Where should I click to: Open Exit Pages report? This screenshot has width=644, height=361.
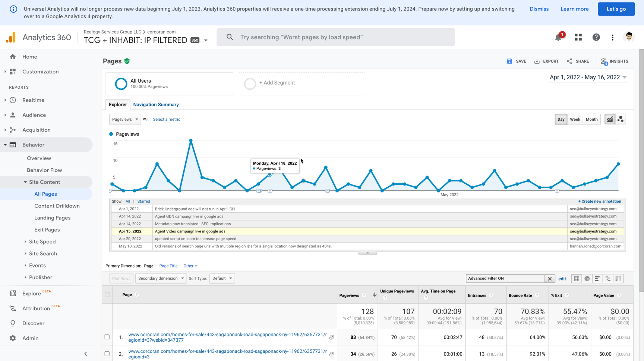click(47, 229)
